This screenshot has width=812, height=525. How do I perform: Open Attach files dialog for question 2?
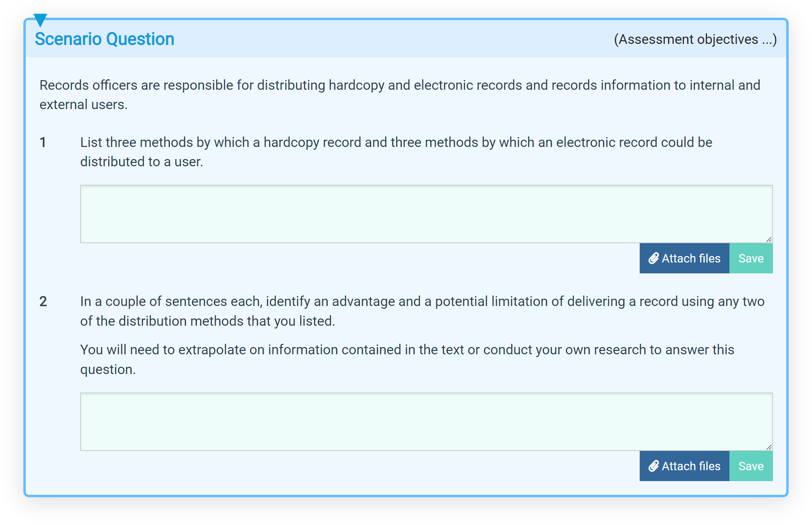(x=684, y=466)
